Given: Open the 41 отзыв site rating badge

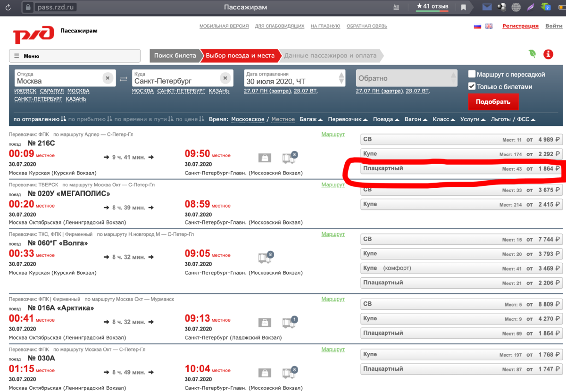Looking at the screenshot, I should pyautogui.click(x=433, y=7).
